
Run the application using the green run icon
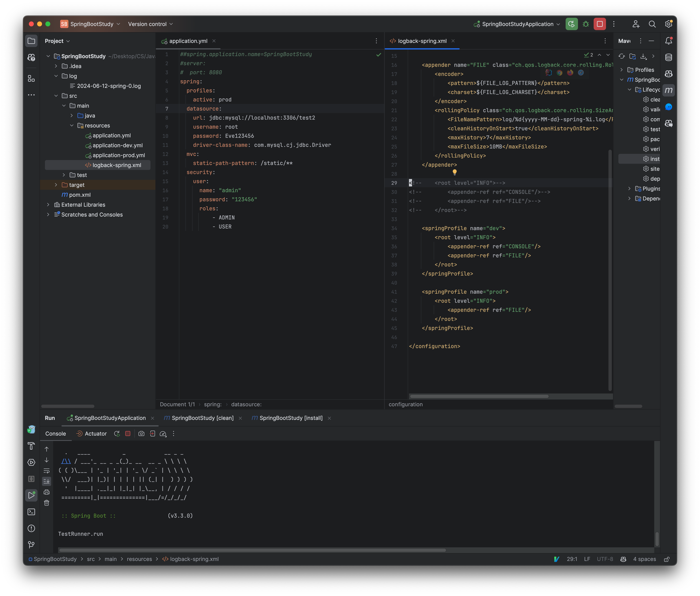(571, 24)
